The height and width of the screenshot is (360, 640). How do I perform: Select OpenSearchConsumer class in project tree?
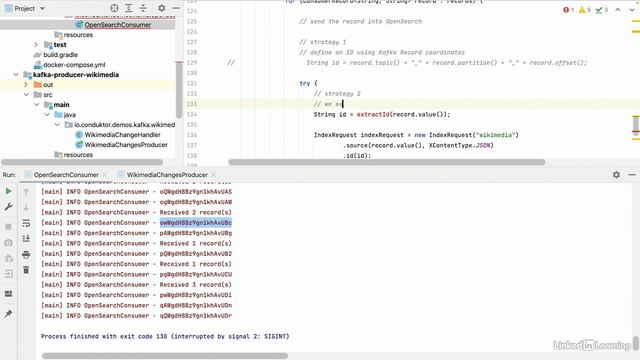pos(118,25)
